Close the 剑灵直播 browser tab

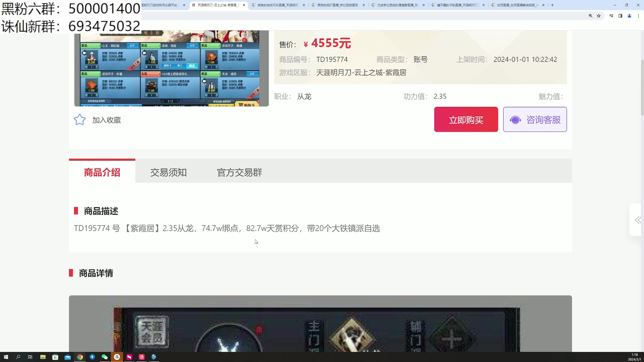click(543, 5)
